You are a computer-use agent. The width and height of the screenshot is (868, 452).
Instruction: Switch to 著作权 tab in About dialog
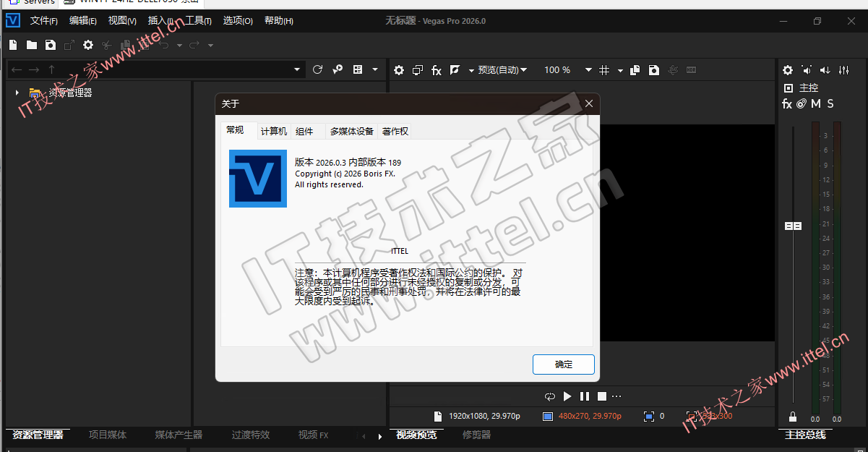click(x=395, y=131)
